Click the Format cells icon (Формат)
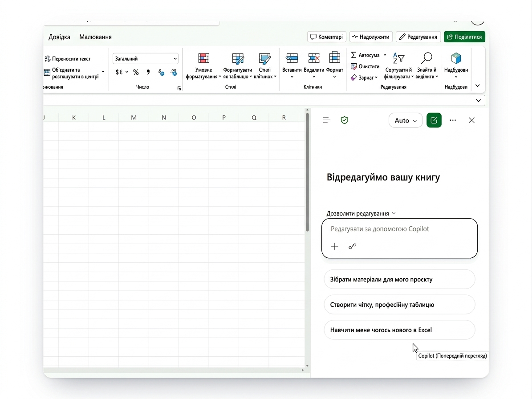The image size is (532, 399). 334,58
